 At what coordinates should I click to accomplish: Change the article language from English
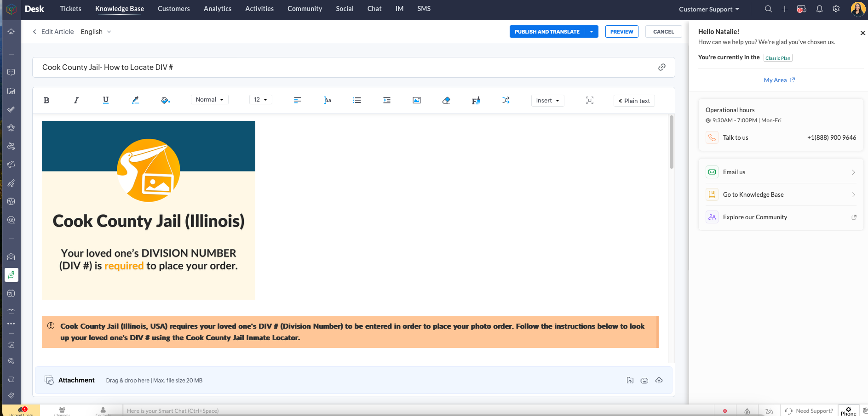coord(96,32)
